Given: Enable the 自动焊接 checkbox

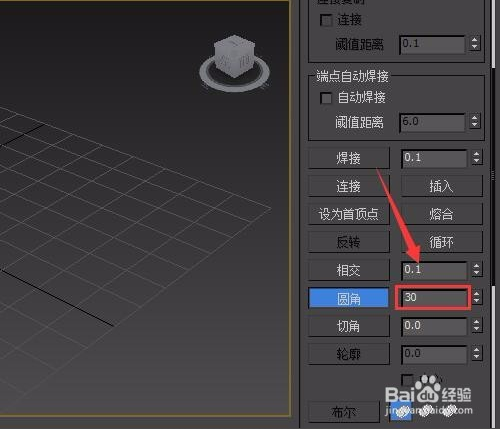Looking at the screenshot, I should pos(326,98).
